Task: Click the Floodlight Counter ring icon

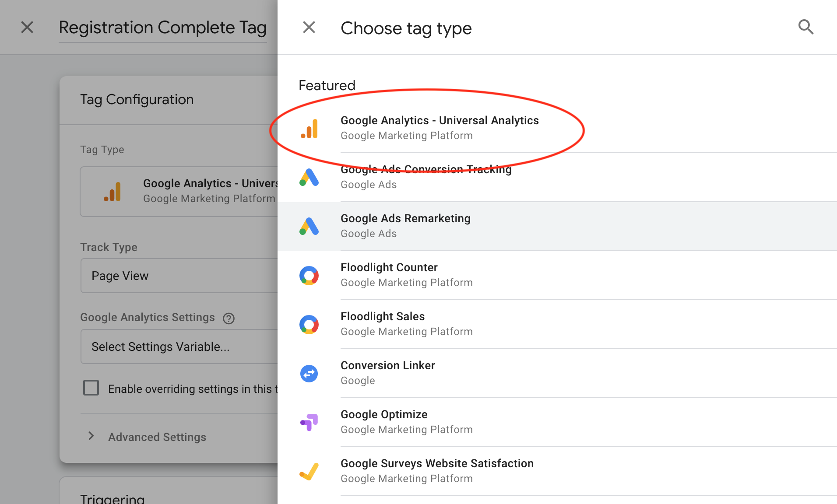Action: tap(309, 276)
